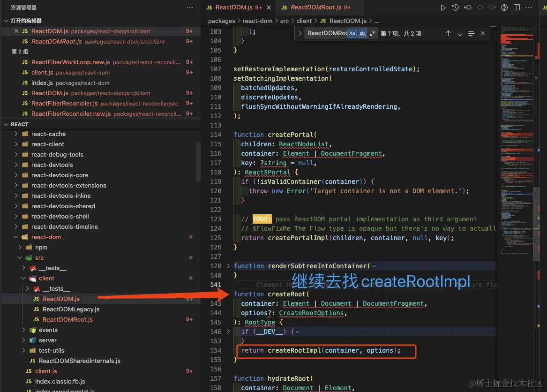Expand the server folder
This screenshot has height=392, width=547.
pos(23,340)
